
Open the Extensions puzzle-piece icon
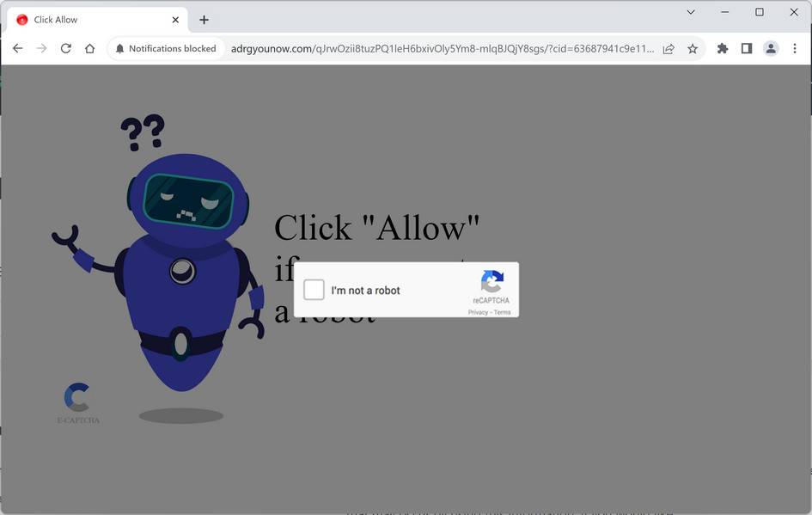click(722, 49)
